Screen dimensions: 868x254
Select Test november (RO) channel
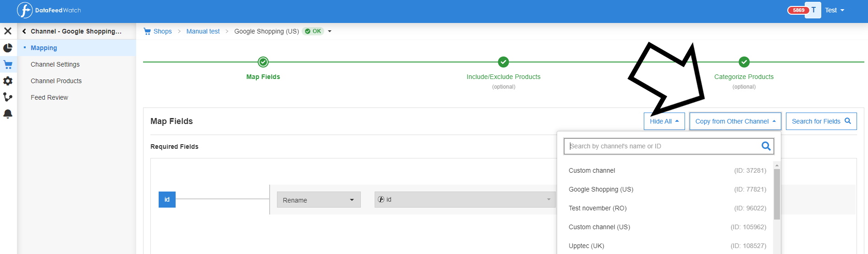597,208
